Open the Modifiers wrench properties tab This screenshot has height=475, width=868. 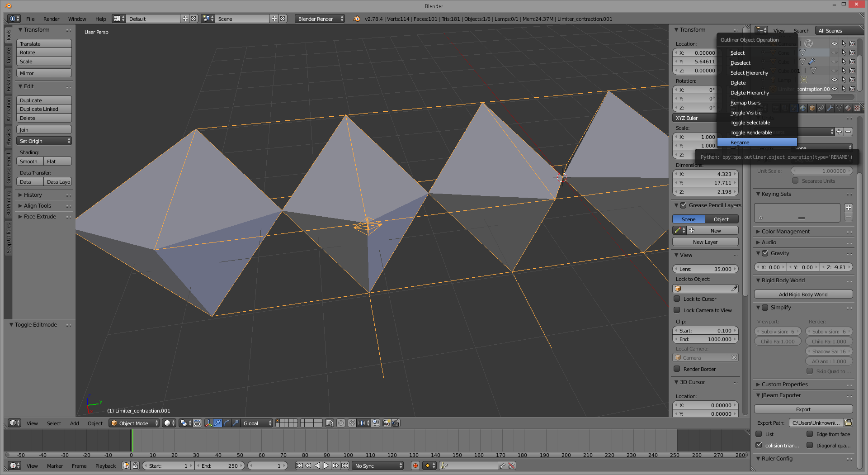click(830, 108)
